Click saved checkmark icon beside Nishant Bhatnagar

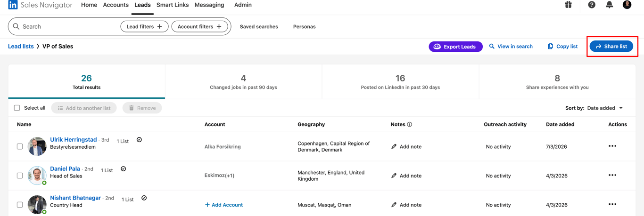click(x=144, y=198)
